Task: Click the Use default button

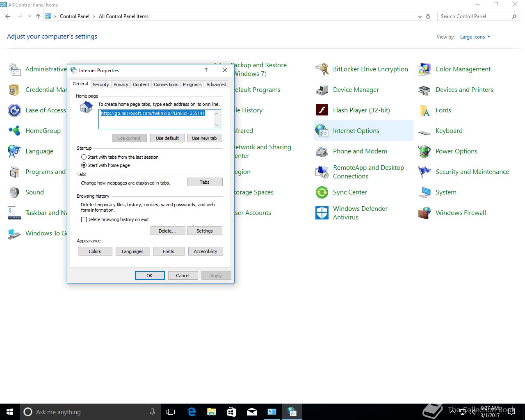Action: point(167,138)
